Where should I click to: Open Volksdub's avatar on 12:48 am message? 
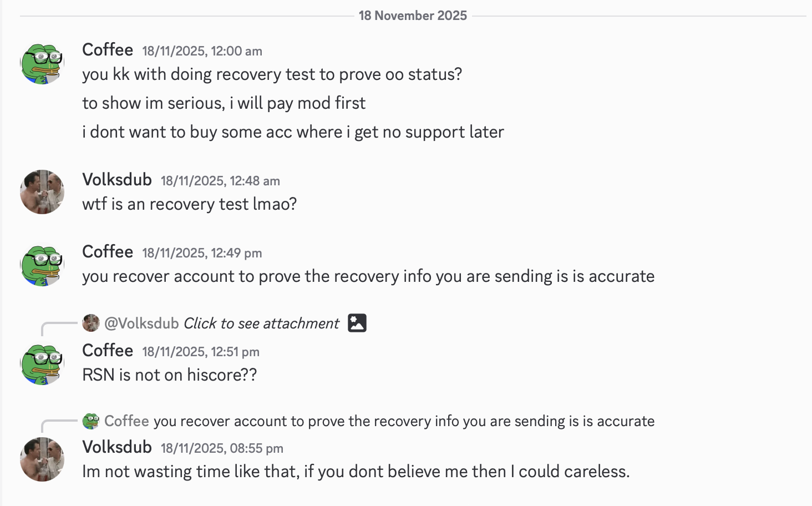pyautogui.click(x=42, y=192)
